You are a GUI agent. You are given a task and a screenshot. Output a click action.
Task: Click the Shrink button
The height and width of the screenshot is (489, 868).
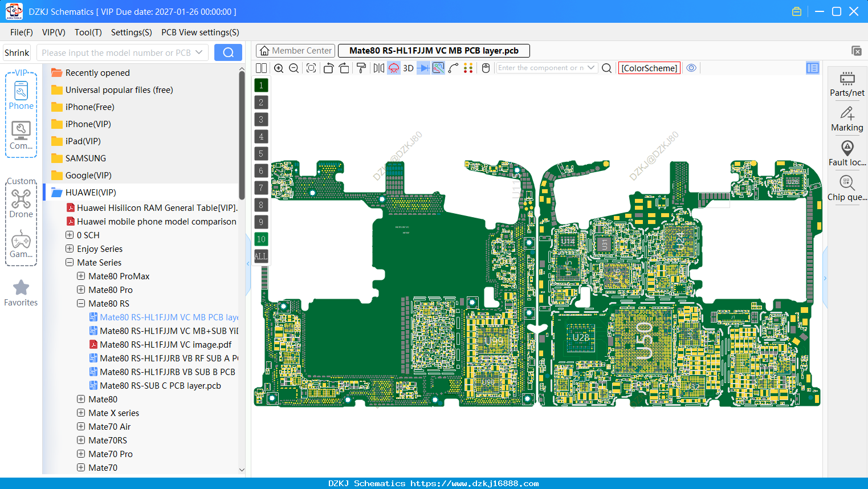17,52
